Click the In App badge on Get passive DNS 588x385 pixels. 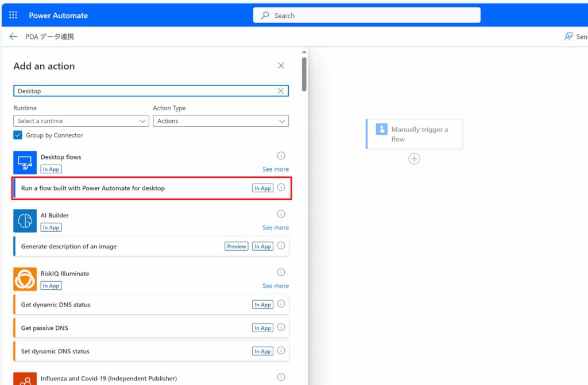[262, 328]
